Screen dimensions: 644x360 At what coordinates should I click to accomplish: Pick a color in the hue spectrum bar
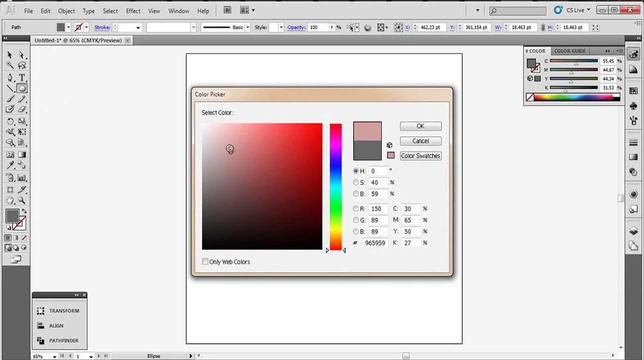335,186
